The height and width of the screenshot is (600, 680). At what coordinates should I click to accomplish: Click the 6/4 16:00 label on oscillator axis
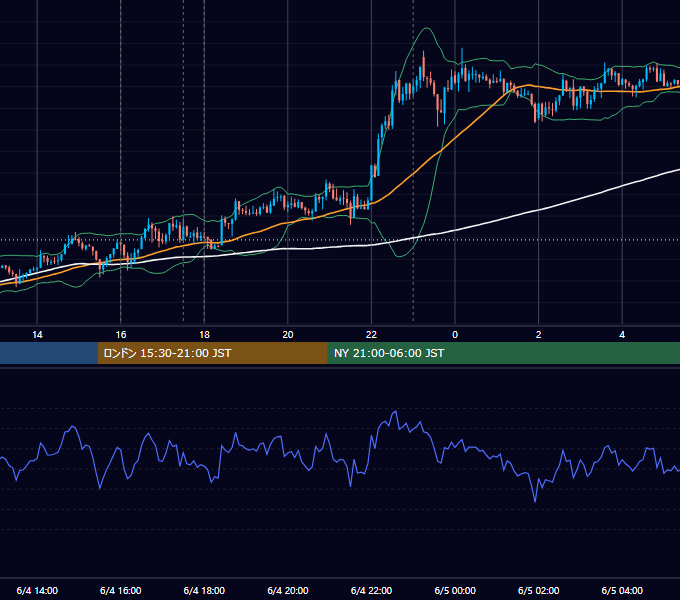[x=121, y=590]
